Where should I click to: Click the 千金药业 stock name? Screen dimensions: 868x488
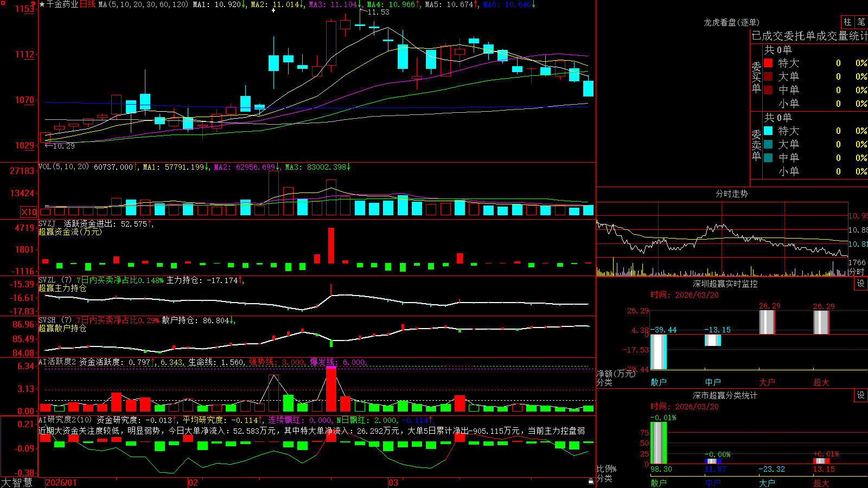coord(62,4)
